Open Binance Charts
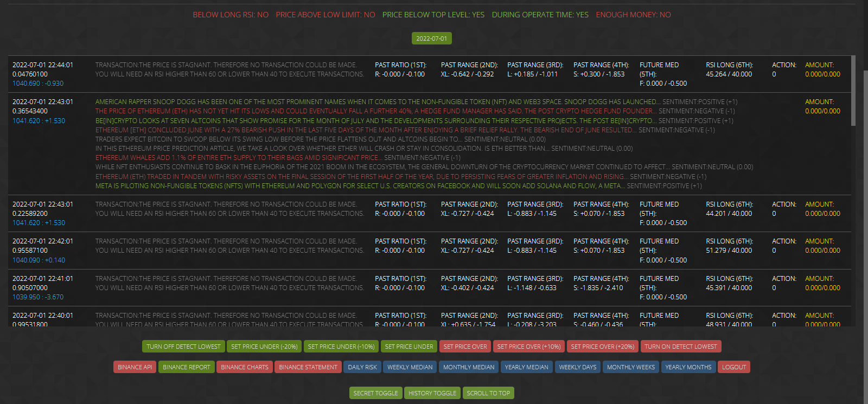The height and width of the screenshot is (404, 868). pos(245,367)
